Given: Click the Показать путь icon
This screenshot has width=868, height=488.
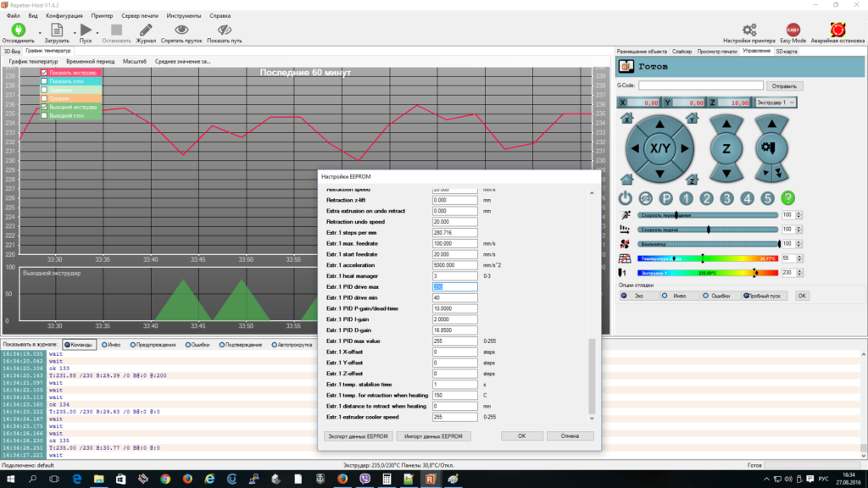Looking at the screenshot, I should [224, 30].
